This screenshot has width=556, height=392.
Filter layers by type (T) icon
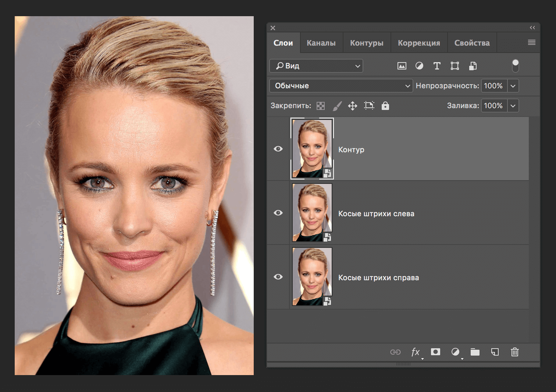coord(437,66)
